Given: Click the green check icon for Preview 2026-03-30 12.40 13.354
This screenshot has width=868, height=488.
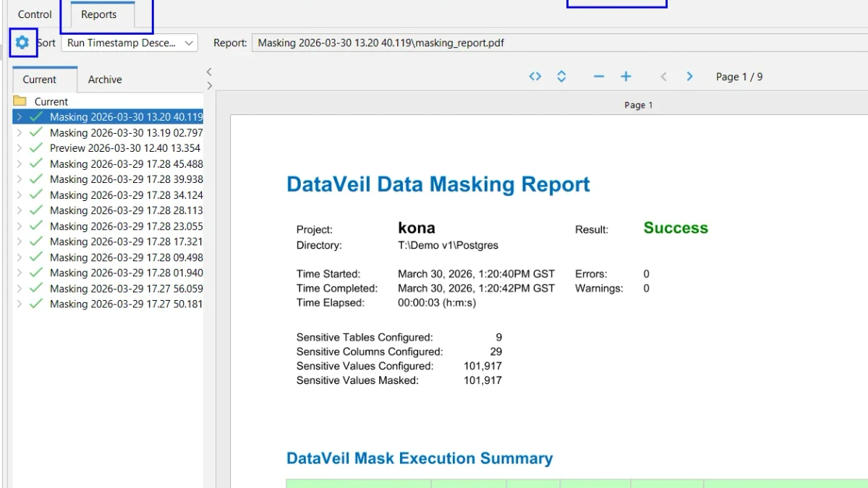Looking at the screenshot, I should [36, 148].
